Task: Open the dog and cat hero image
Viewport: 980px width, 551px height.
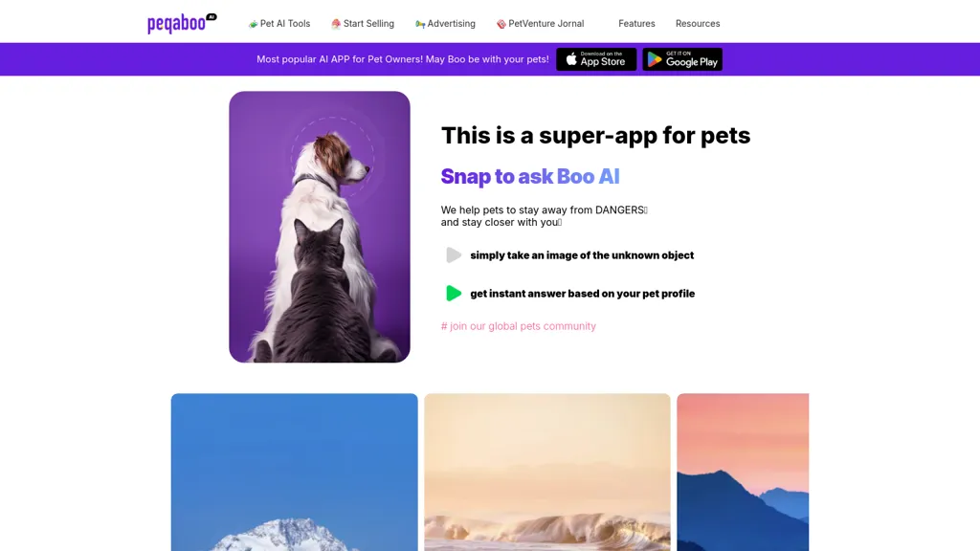Action: pyautogui.click(x=320, y=227)
